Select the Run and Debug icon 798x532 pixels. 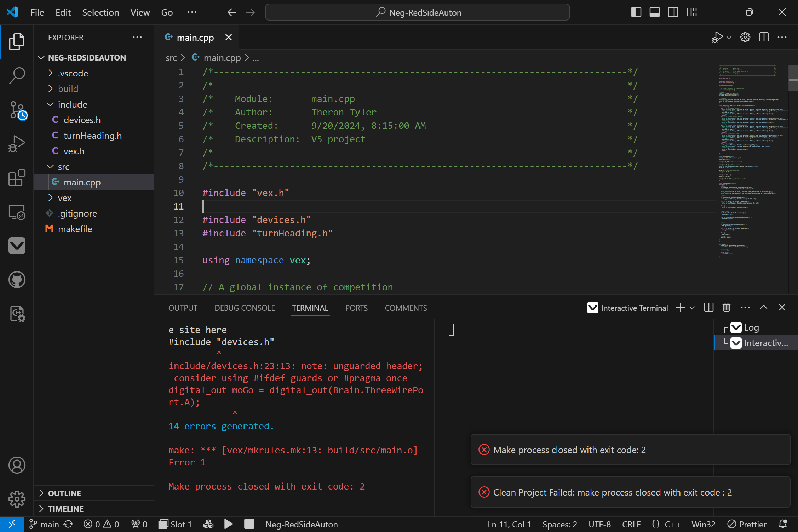[16, 144]
